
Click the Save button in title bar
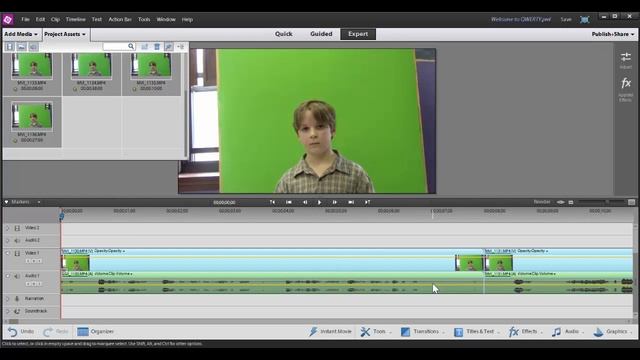tap(566, 19)
